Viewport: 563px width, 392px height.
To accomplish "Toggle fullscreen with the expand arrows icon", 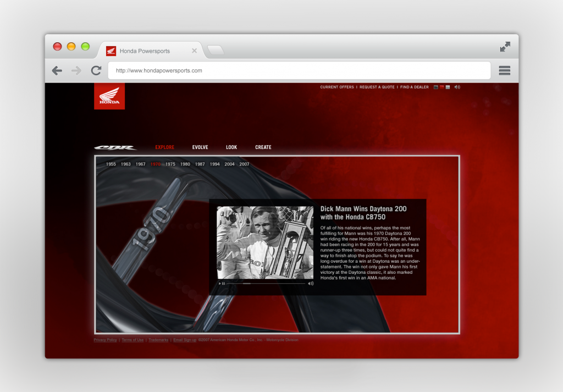I will click(x=505, y=47).
